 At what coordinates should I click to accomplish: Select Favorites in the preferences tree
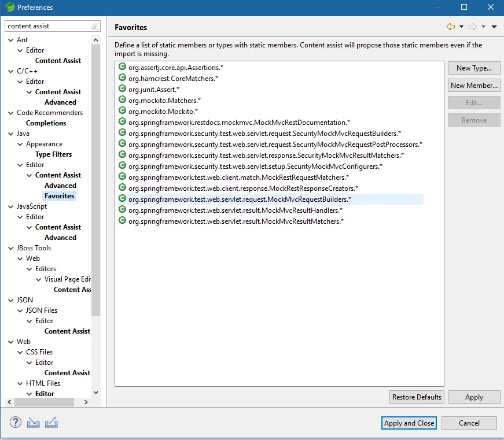59,196
